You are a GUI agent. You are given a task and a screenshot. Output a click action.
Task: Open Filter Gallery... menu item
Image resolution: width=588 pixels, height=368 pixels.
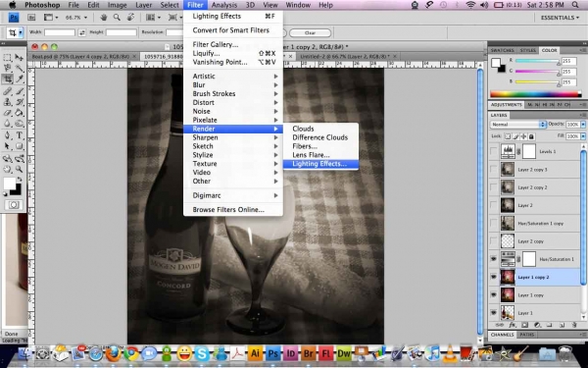(x=233, y=44)
